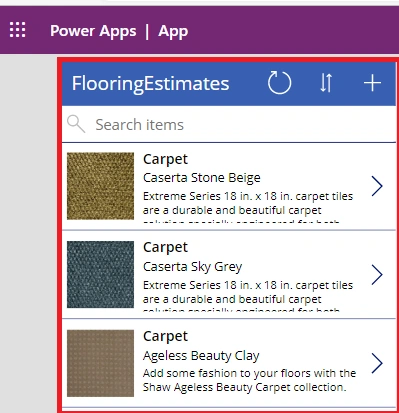Open the app launcher waffle menu

[17, 30]
